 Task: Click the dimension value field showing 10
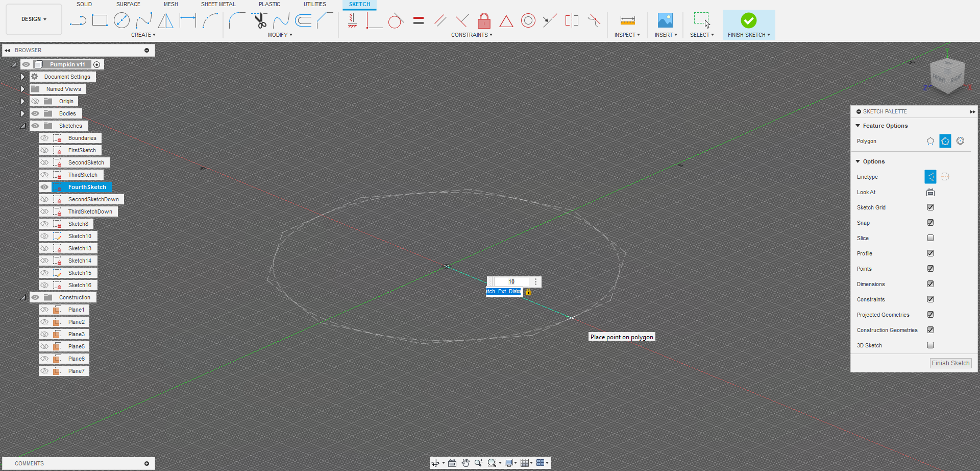(x=511, y=281)
